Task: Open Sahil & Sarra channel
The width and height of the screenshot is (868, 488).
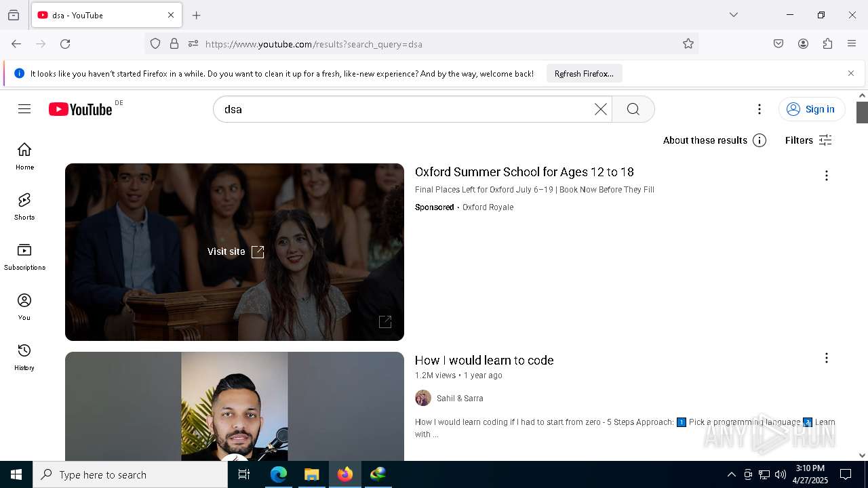Action: (x=460, y=399)
